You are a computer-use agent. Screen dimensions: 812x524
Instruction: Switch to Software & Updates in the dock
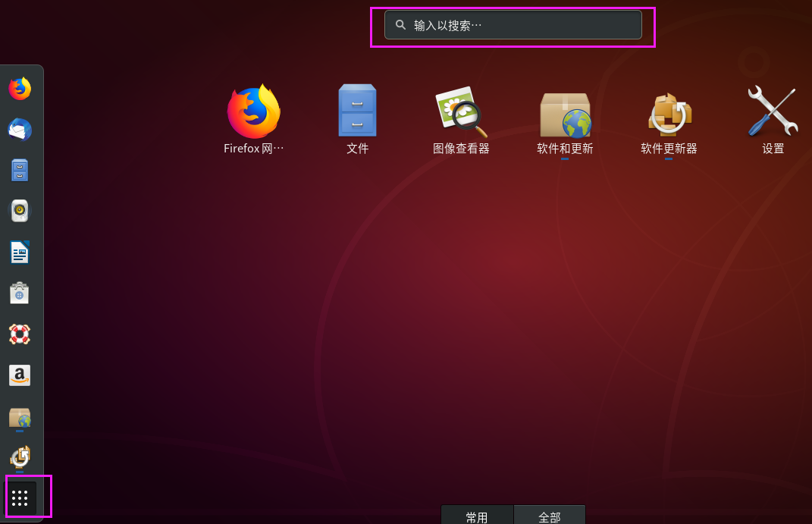(x=20, y=417)
